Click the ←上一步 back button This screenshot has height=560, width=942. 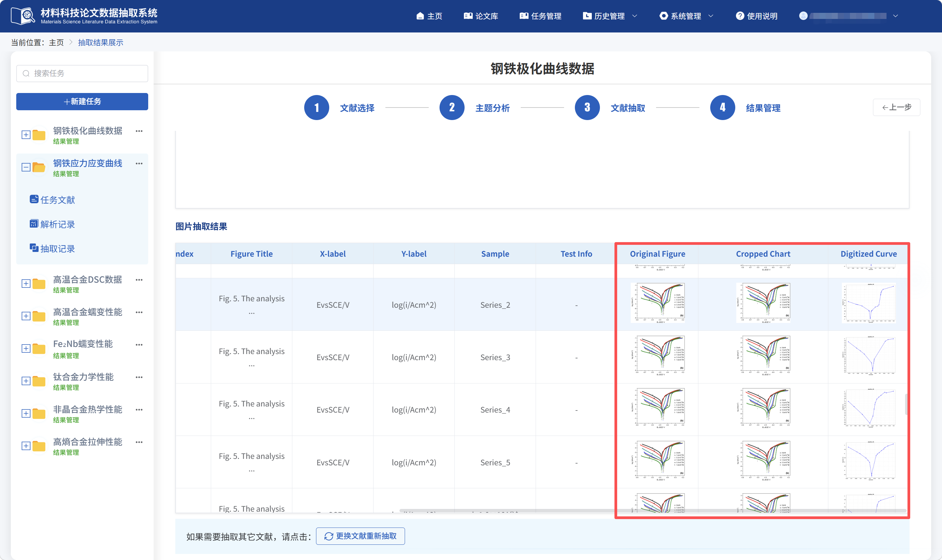click(896, 107)
